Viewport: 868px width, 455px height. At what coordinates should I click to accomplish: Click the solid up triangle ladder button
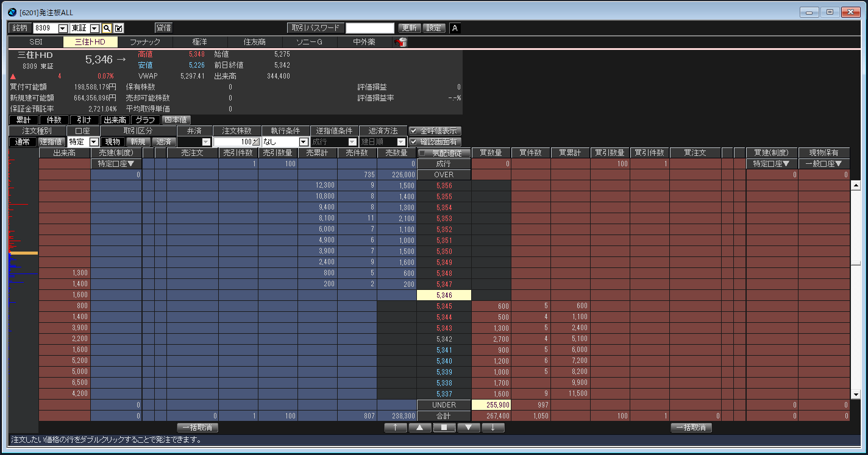(420, 428)
